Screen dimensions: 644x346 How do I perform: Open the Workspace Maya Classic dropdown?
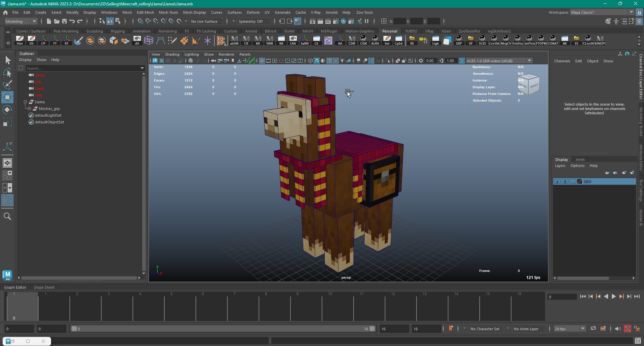(x=602, y=12)
